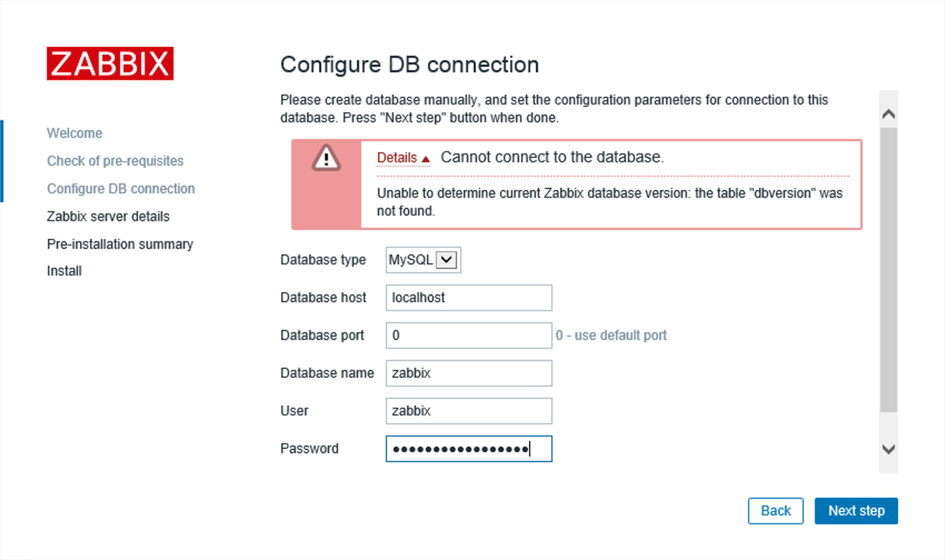
Task: Open the Check of pre-requisites step
Action: 115,161
